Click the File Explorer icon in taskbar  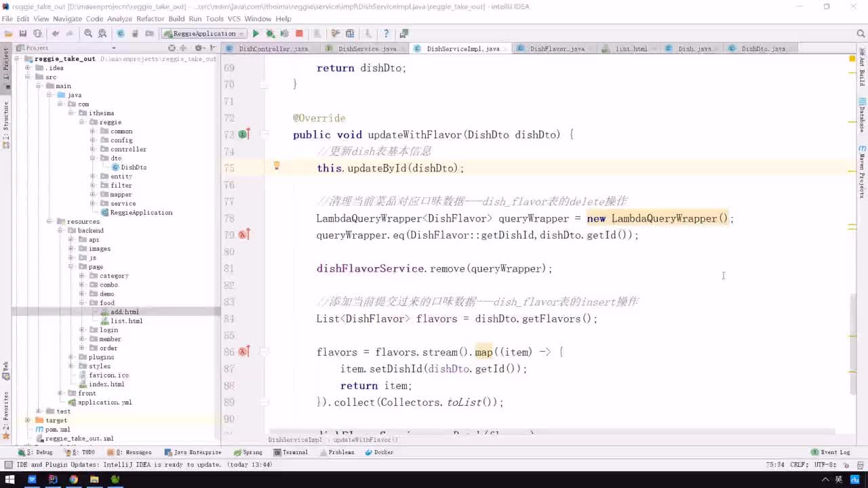click(94, 479)
